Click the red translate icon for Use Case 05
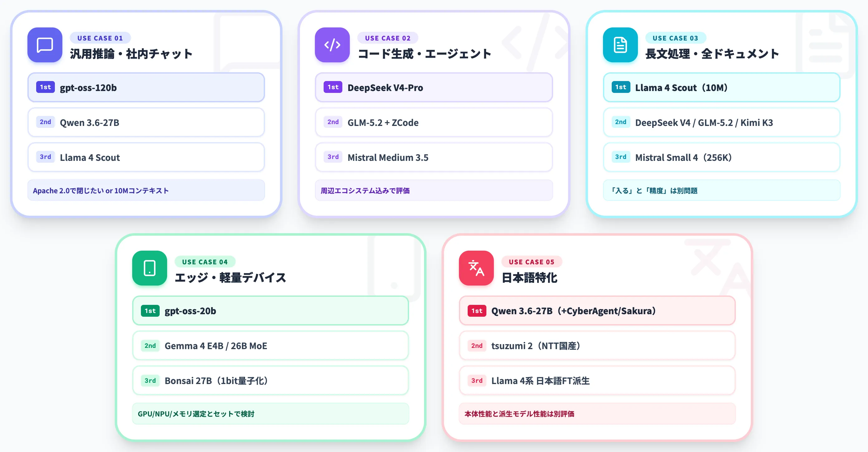This screenshot has height=452, width=868. coord(476,268)
